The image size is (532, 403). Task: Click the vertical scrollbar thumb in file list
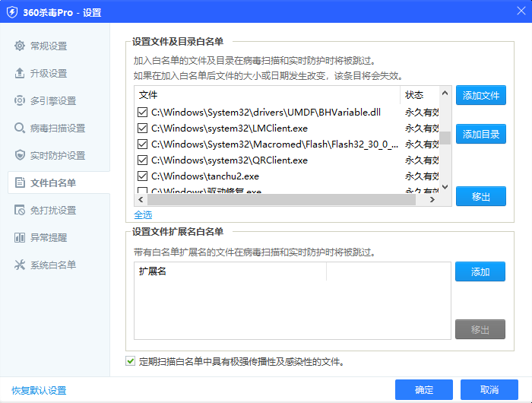[445, 138]
